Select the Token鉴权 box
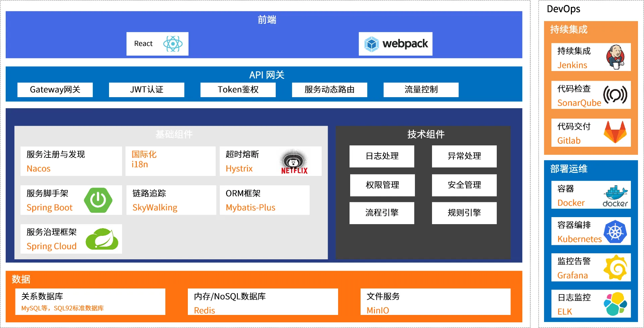Screen dimensions: 644x328 [x=238, y=90]
